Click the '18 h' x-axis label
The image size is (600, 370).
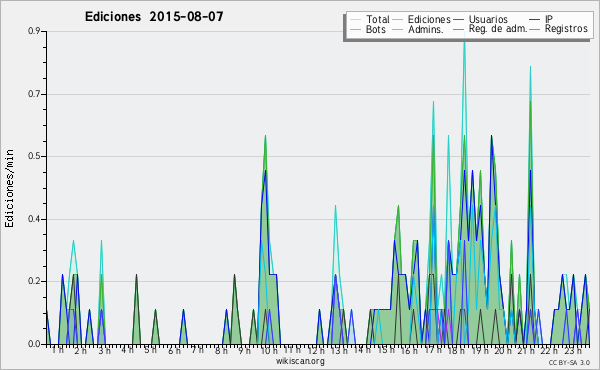coord(456,350)
